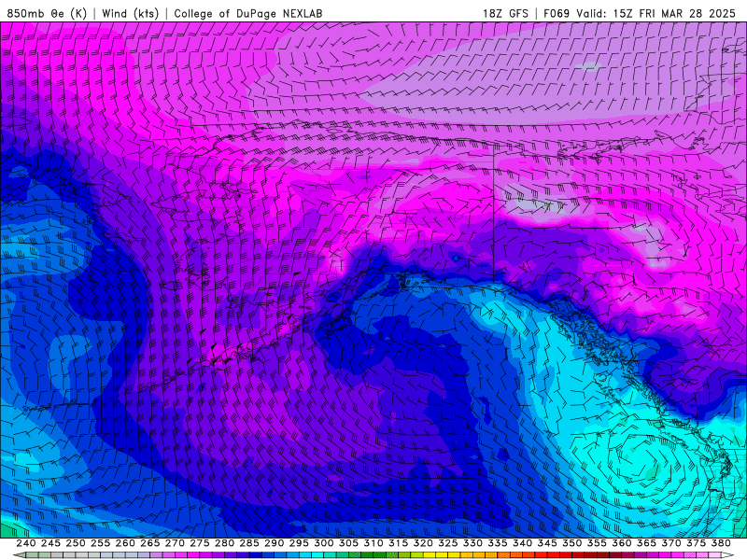
Task: Click the 305 value on the legend
Action: [348, 543]
